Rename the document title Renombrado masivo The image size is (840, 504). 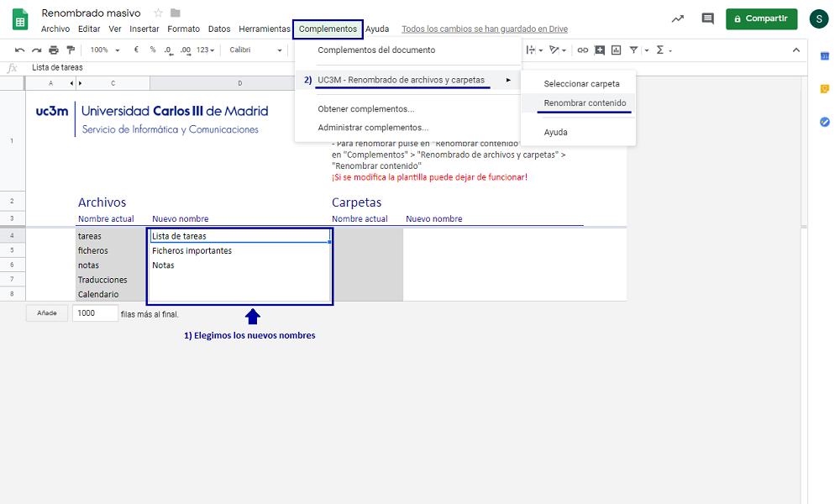(x=91, y=13)
